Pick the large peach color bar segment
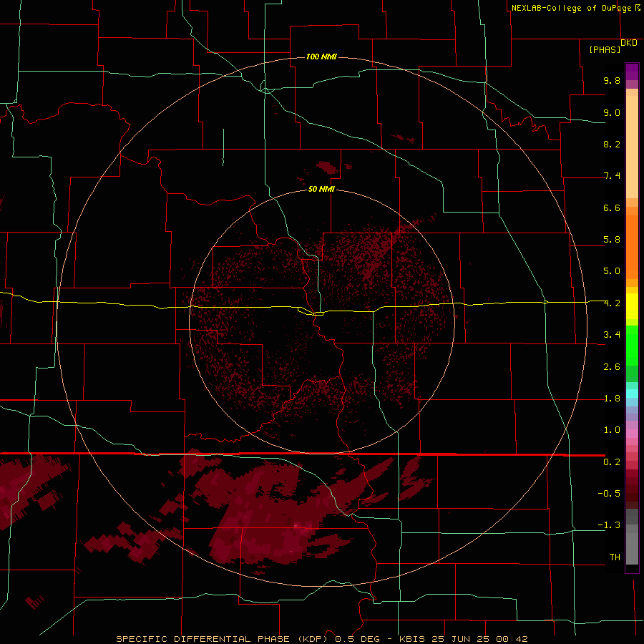 coord(632,147)
